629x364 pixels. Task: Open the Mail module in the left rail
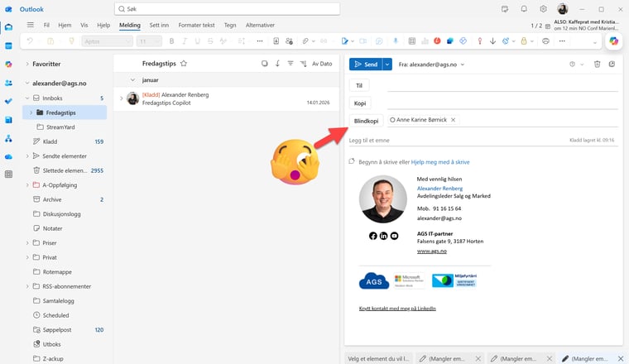(8, 27)
